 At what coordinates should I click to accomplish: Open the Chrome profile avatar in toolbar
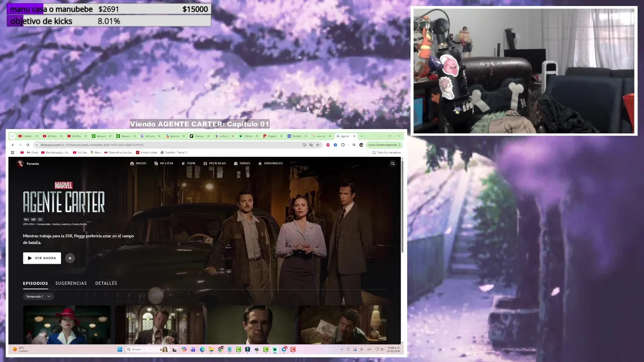[x=361, y=145]
